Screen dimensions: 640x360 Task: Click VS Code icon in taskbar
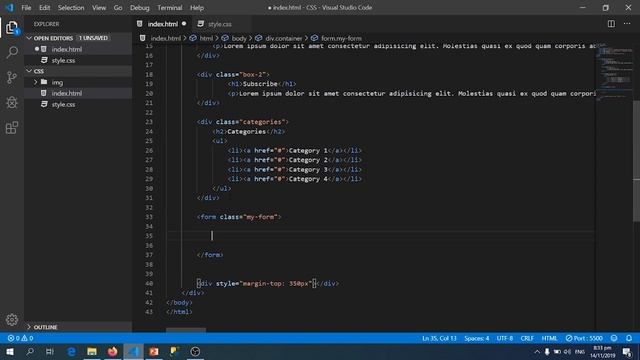133,351
